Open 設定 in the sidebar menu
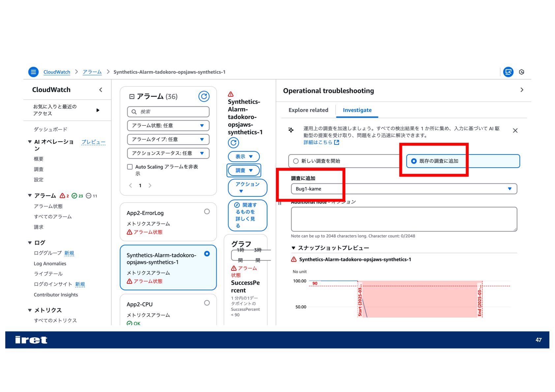The height and width of the screenshot is (392, 555). tap(39, 180)
